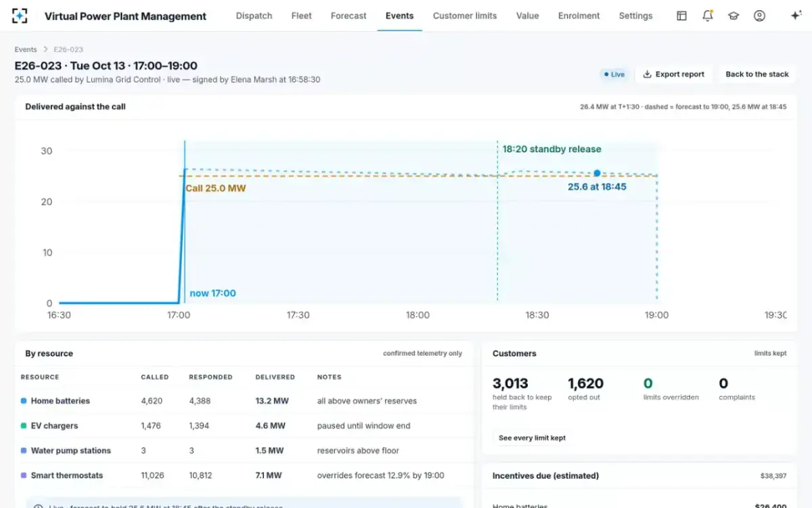Click the 25.6 at 18:45 forecast point

pyautogui.click(x=597, y=173)
